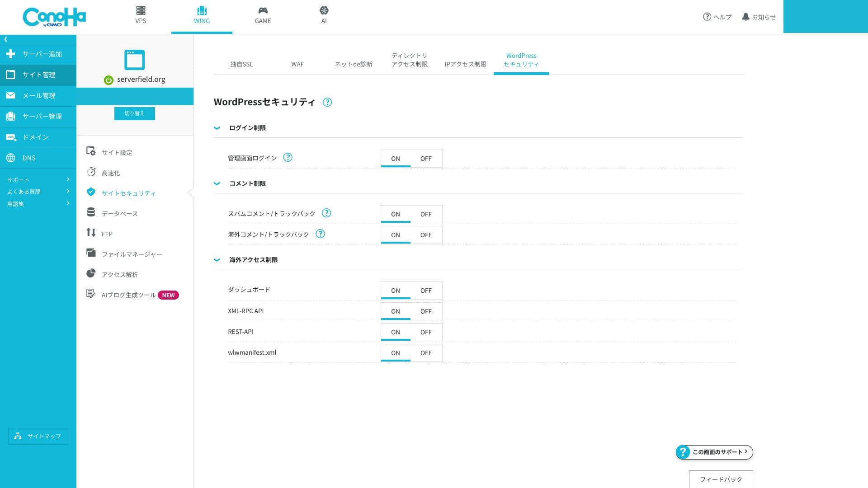The image size is (868, 488).
Task: Click the フィードバック button
Action: pos(721,479)
